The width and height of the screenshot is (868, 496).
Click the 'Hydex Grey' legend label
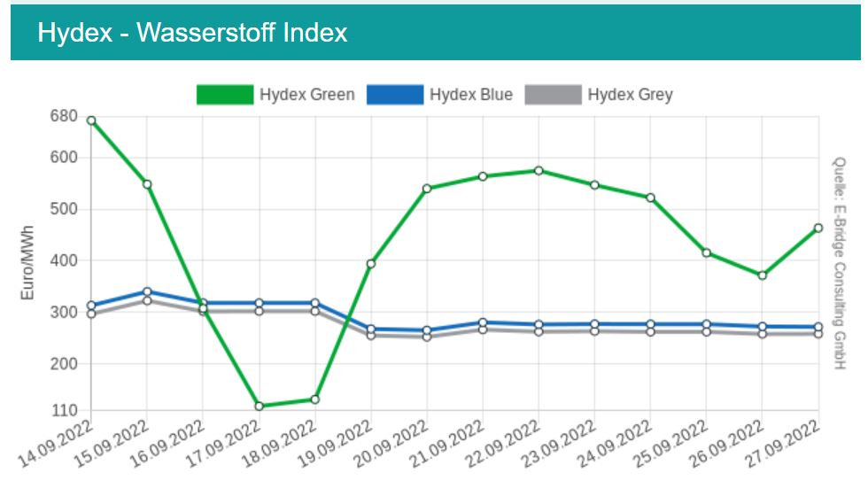631,95
